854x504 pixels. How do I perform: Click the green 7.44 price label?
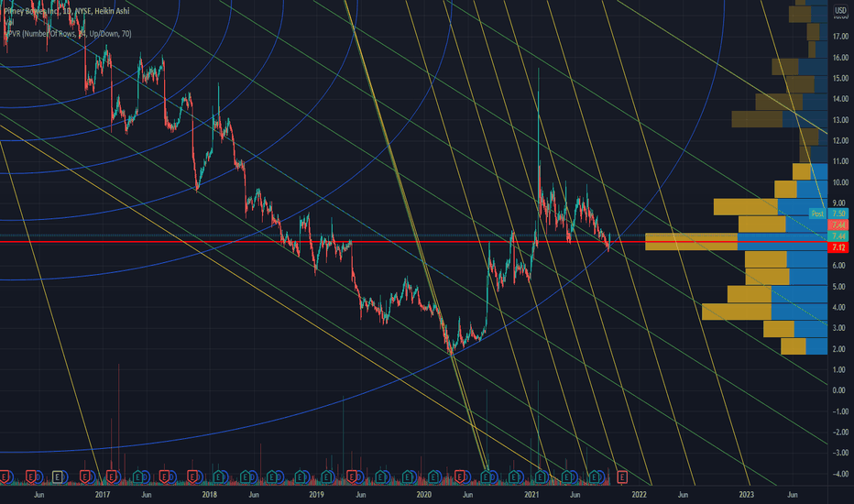838,236
